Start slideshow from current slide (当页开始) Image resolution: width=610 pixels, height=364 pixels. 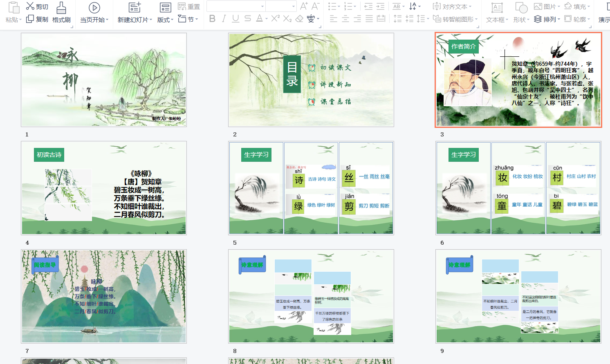point(94,8)
